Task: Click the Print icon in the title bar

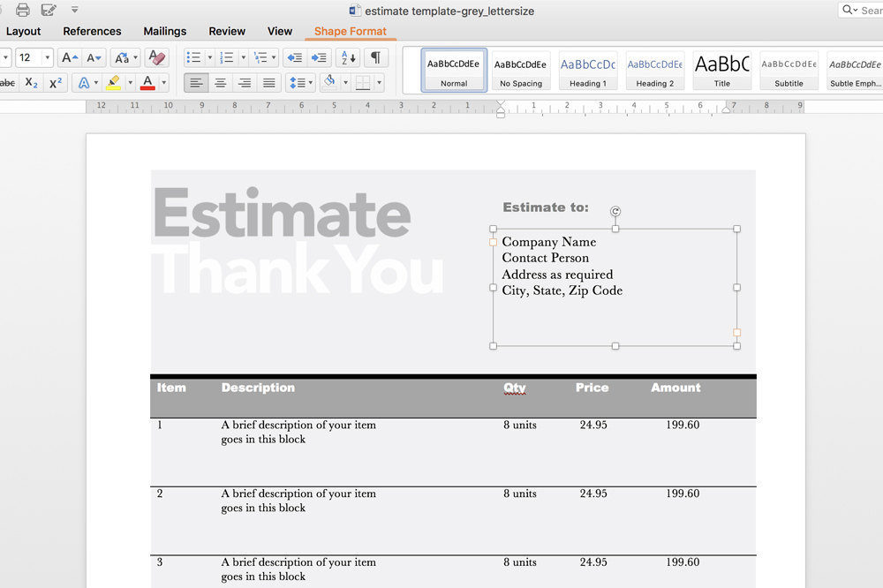Action: [x=23, y=10]
